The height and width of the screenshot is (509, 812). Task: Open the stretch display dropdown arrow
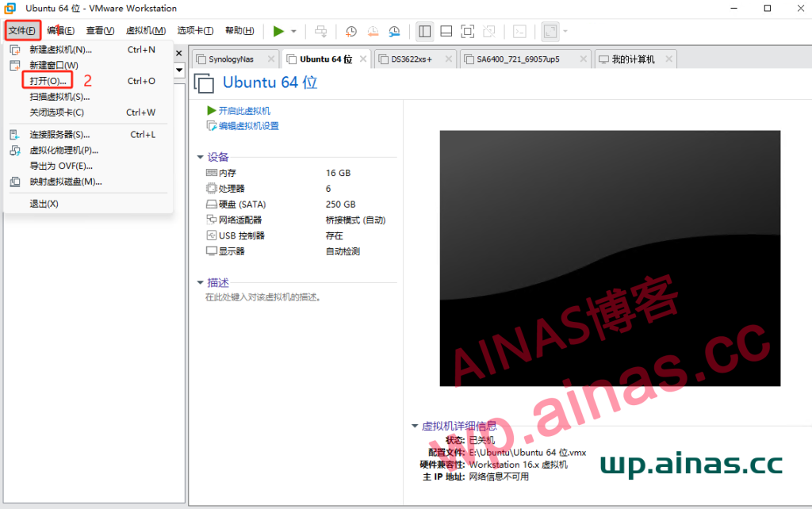(x=565, y=31)
